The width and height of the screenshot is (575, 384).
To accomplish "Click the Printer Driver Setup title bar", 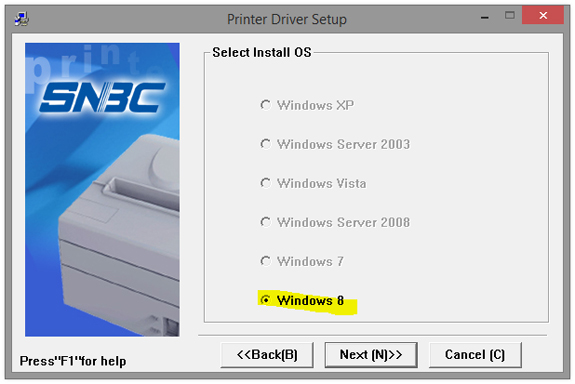I will tap(287, 19).
